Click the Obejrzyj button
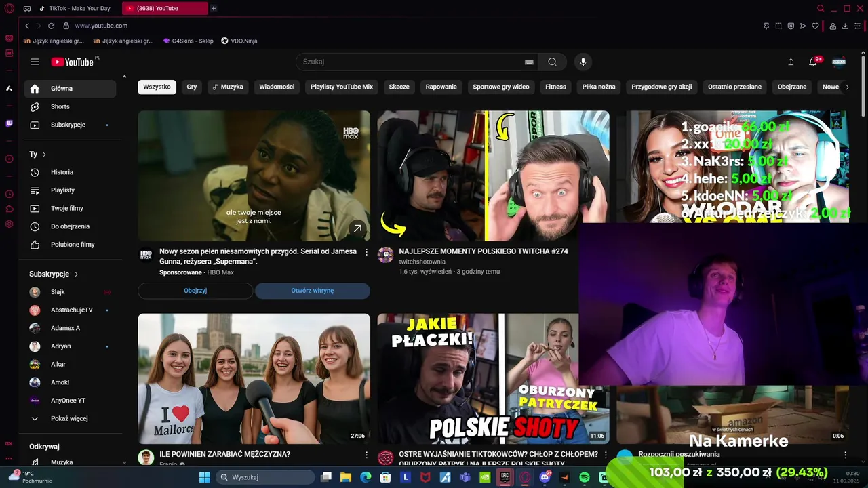Viewport: 868px width, 488px height. tap(195, 291)
